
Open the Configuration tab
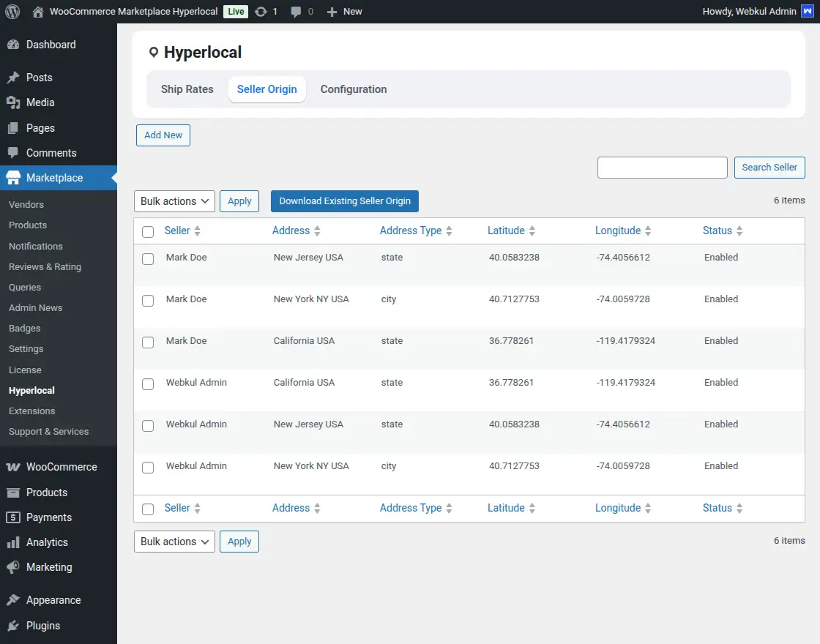(354, 89)
